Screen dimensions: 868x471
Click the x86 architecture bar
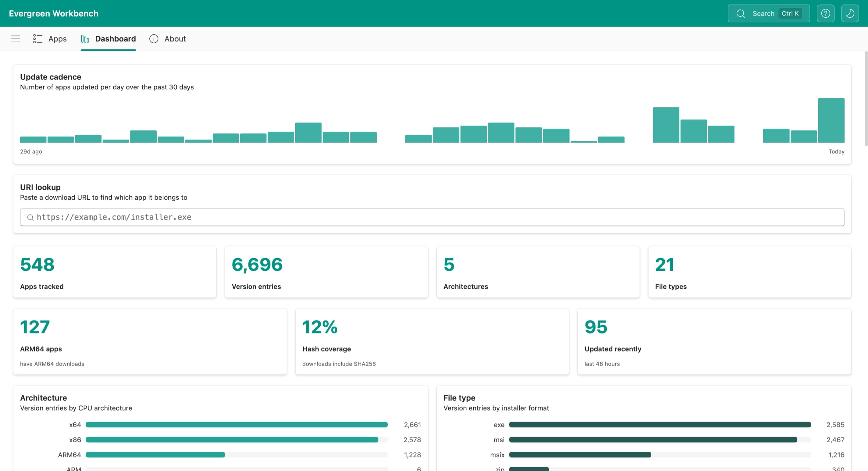click(232, 440)
